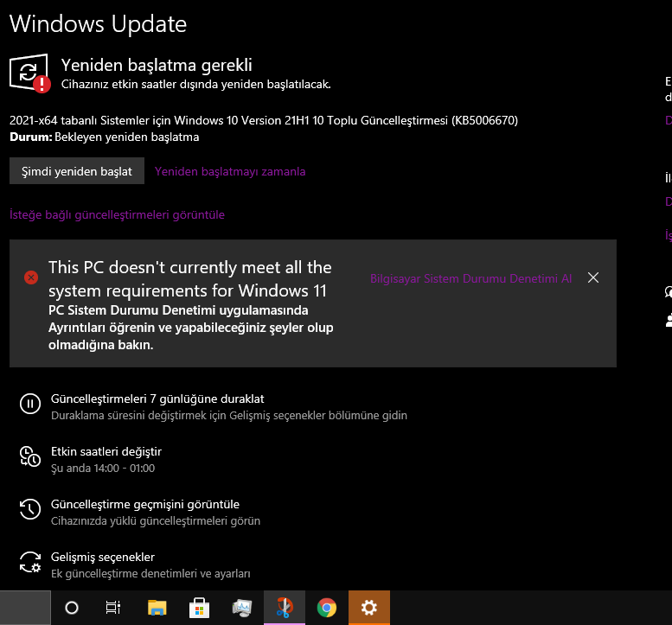Click 'Yeniden başlatma gerekli' heading
672x625 pixels.
(x=157, y=65)
